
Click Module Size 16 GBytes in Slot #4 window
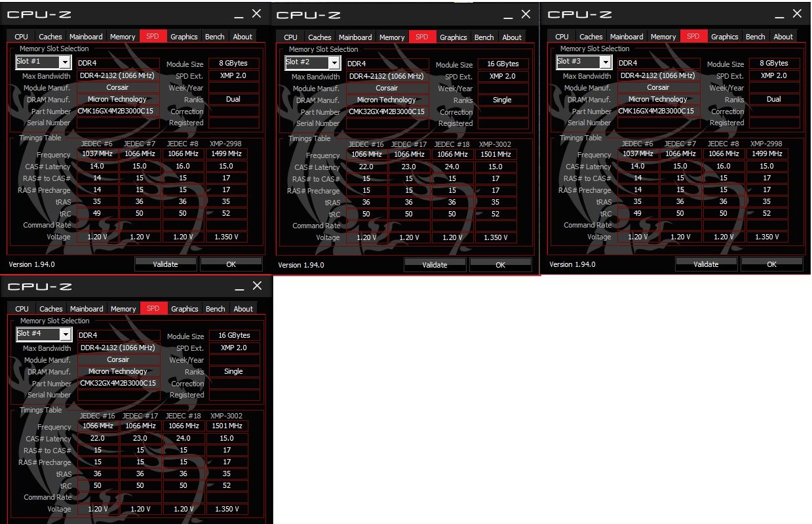[x=234, y=335]
